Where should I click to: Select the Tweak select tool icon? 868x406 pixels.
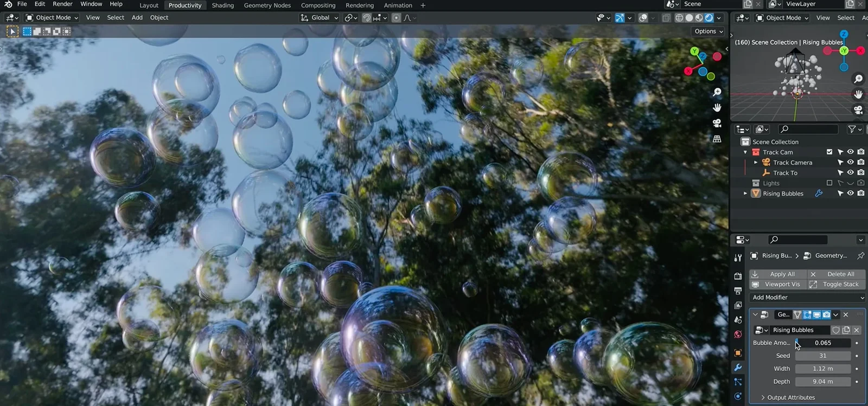coord(12,31)
